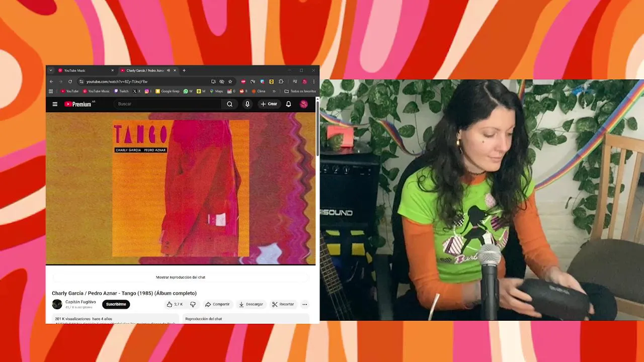Screen dimensions: 644x362
Task: Click the Compartir share button
Action: coord(217,304)
